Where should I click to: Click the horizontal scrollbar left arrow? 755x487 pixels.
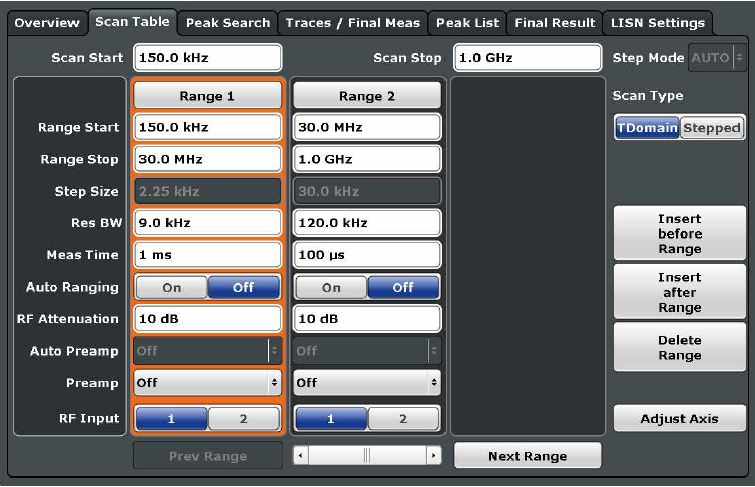301,456
